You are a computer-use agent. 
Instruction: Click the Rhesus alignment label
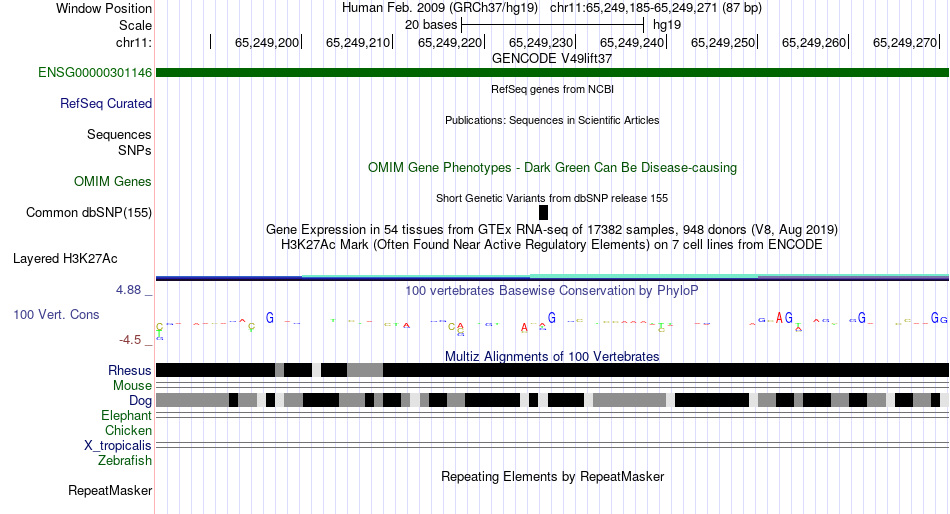coord(130,370)
